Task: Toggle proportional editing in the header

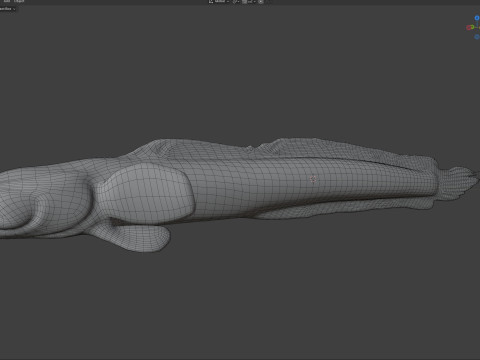Action: 261,1
